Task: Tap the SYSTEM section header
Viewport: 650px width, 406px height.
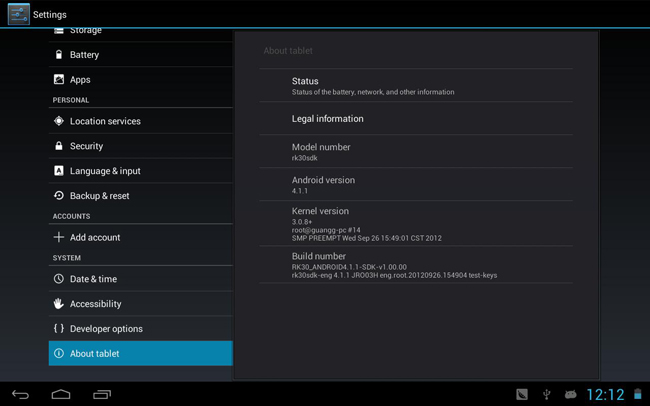Action: (67, 258)
